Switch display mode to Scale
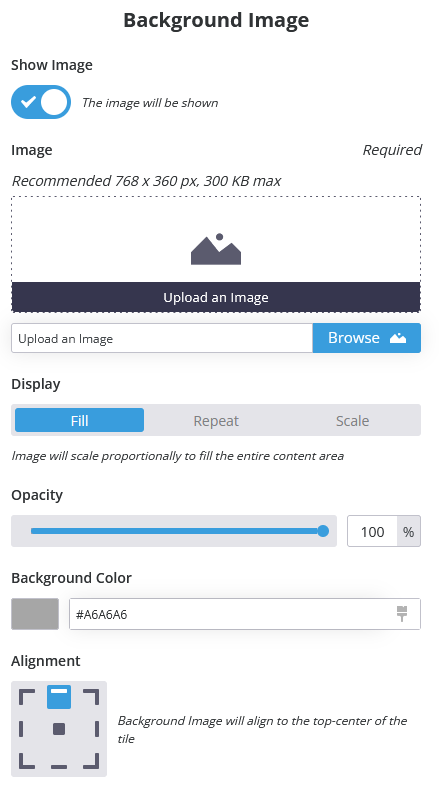The width and height of the screenshot is (439, 790). 352,420
